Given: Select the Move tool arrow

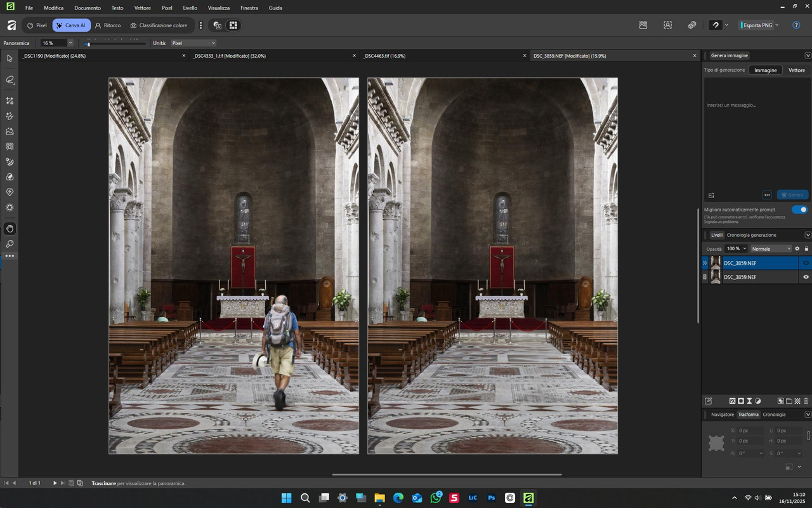Looking at the screenshot, I should [10, 58].
